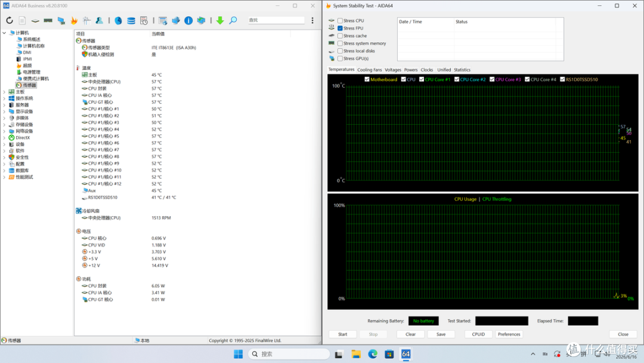Click the AIDA64 taskbar icon
644x363 pixels.
click(406, 354)
